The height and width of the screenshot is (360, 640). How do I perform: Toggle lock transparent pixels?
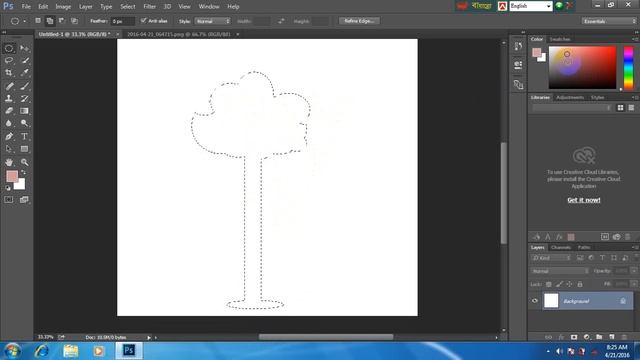(x=549, y=284)
